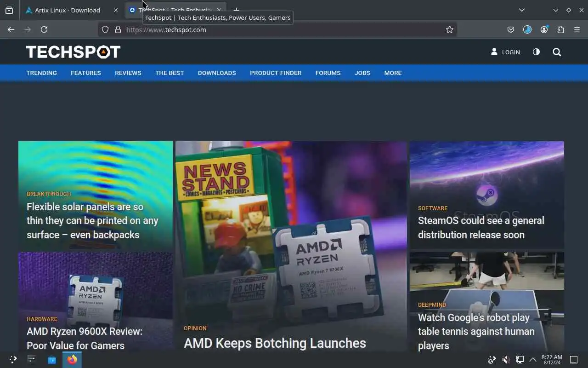Read the SteamOS general distribution article
This screenshot has height=368, width=588.
[x=481, y=228]
